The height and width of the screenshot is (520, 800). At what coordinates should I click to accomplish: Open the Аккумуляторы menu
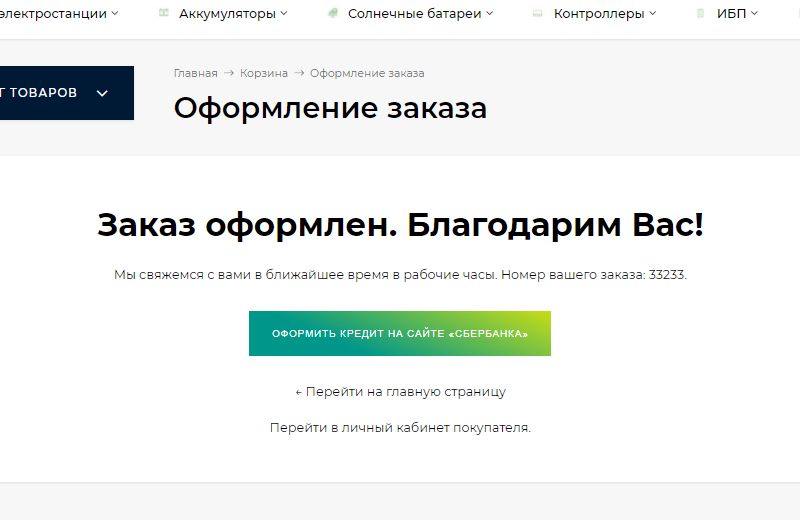[x=227, y=14]
